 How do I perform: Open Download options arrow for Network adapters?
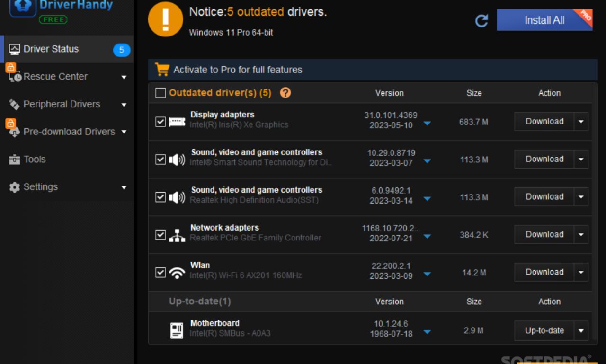(581, 235)
